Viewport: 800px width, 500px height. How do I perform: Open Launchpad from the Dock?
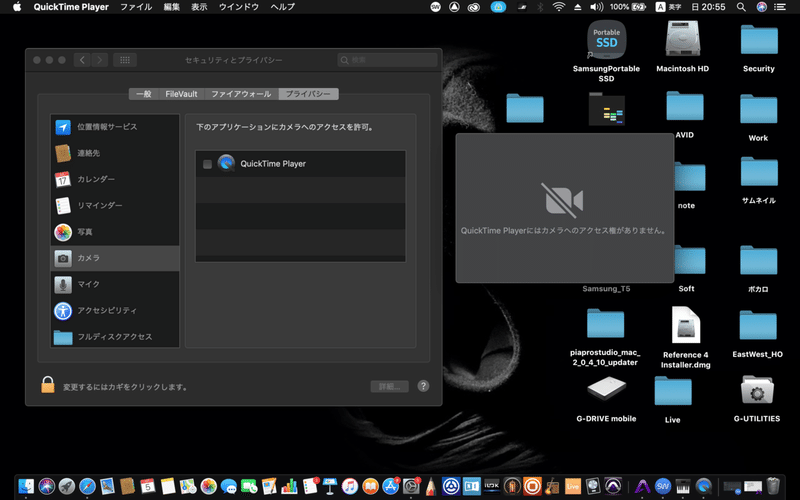coord(67,486)
